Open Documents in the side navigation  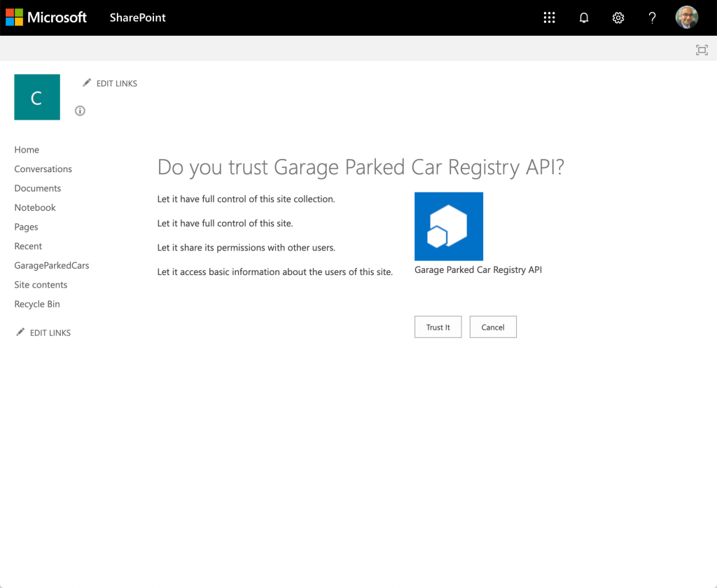click(38, 188)
